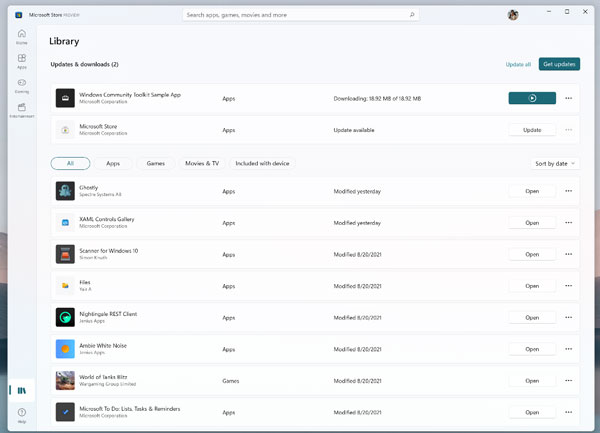Click the XAML Controls Gallery icon
This screenshot has height=433, width=600.
click(x=65, y=223)
